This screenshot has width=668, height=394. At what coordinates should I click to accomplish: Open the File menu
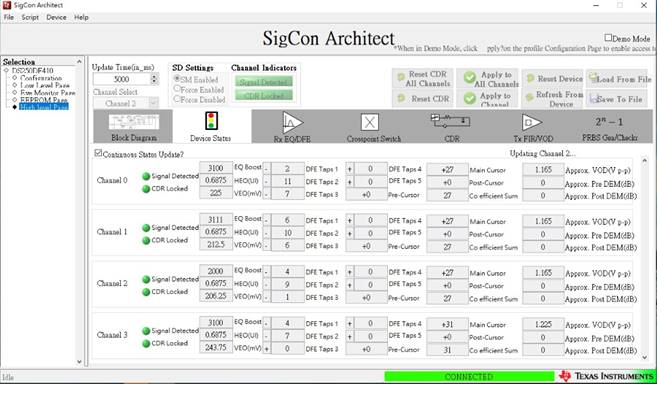[x=9, y=17]
